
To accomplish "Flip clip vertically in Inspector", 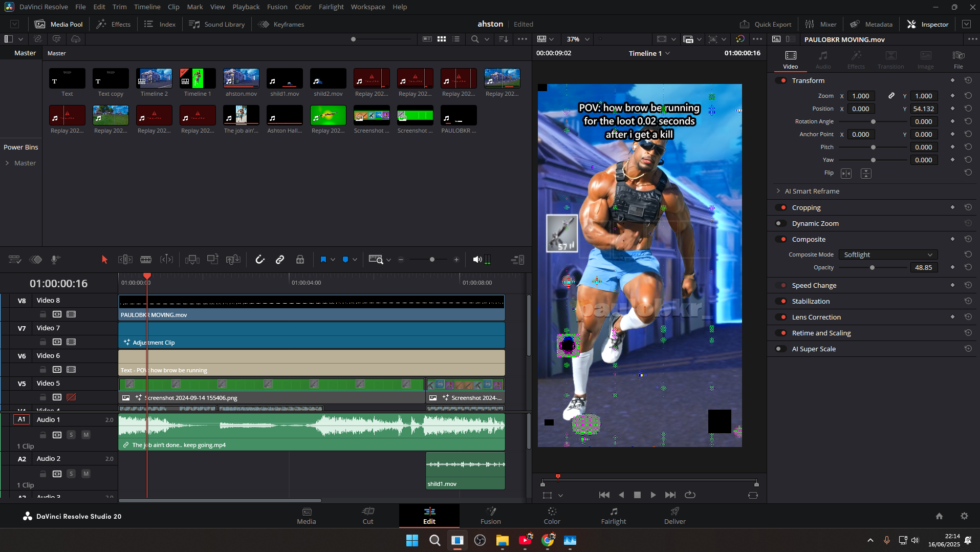I will point(866,174).
